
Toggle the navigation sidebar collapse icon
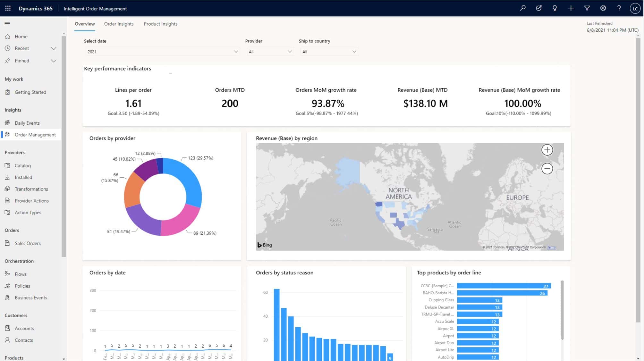(7, 23)
